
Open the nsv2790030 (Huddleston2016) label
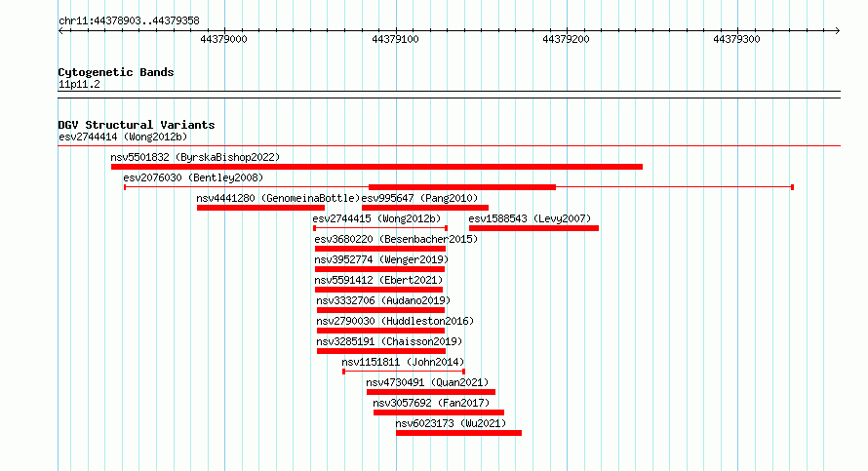[395, 321]
